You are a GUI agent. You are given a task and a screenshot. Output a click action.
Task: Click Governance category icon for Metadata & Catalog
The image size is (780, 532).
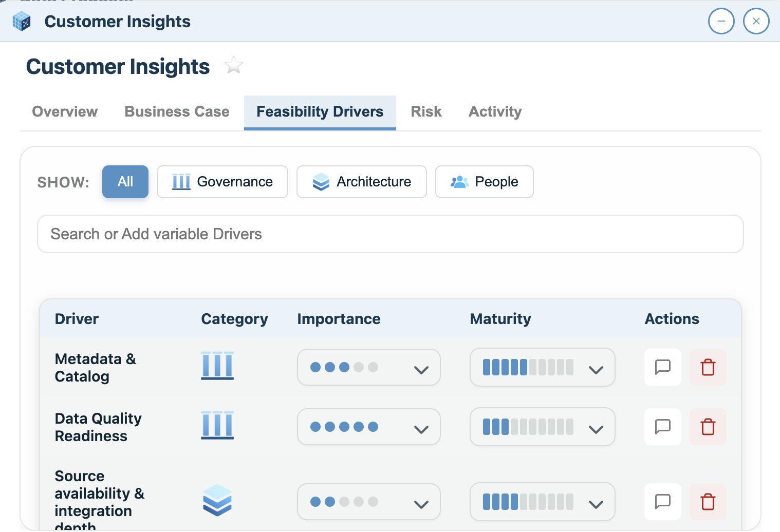(217, 366)
